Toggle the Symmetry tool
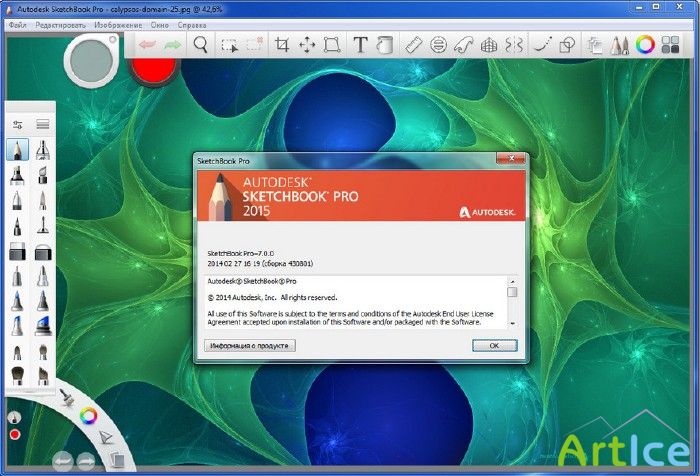 tap(514, 45)
